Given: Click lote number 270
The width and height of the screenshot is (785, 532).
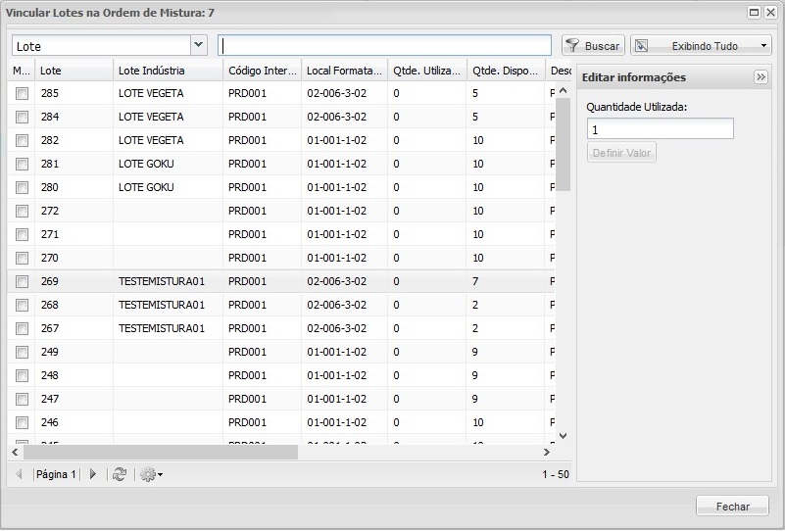Looking at the screenshot, I should 50,258.
